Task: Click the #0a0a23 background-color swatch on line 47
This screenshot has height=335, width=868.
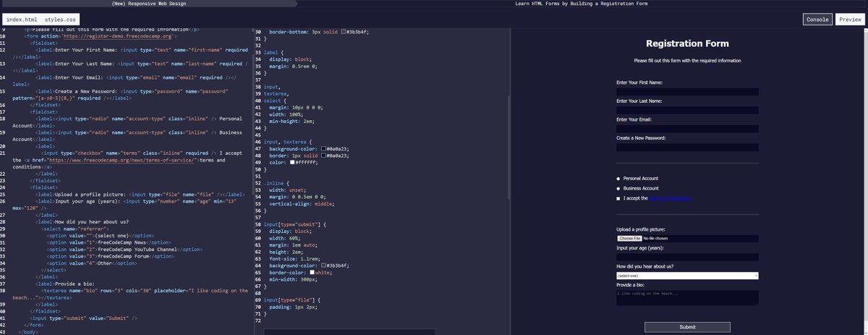Action: 323,148
